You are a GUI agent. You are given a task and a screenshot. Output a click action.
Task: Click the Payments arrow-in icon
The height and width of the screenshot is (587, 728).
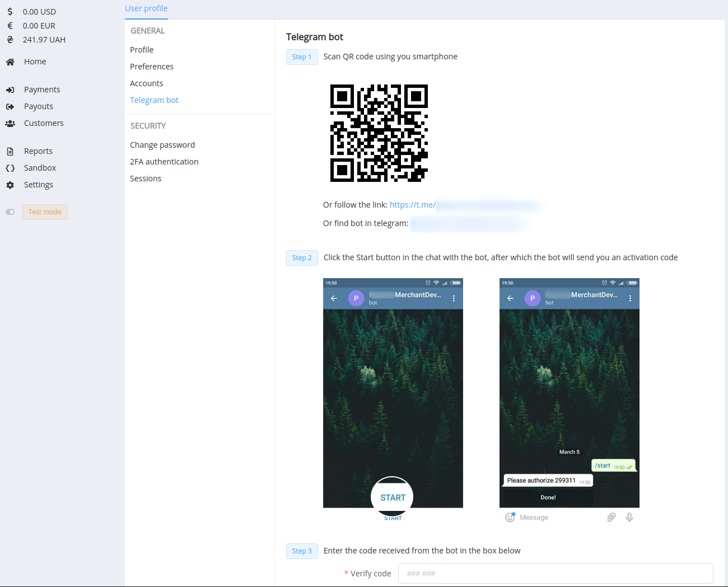10,90
